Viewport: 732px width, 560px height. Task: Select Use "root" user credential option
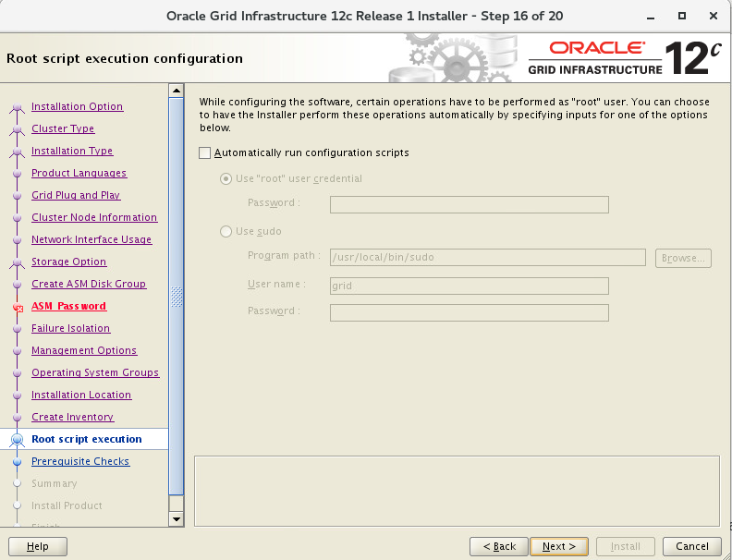tap(226, 178)
